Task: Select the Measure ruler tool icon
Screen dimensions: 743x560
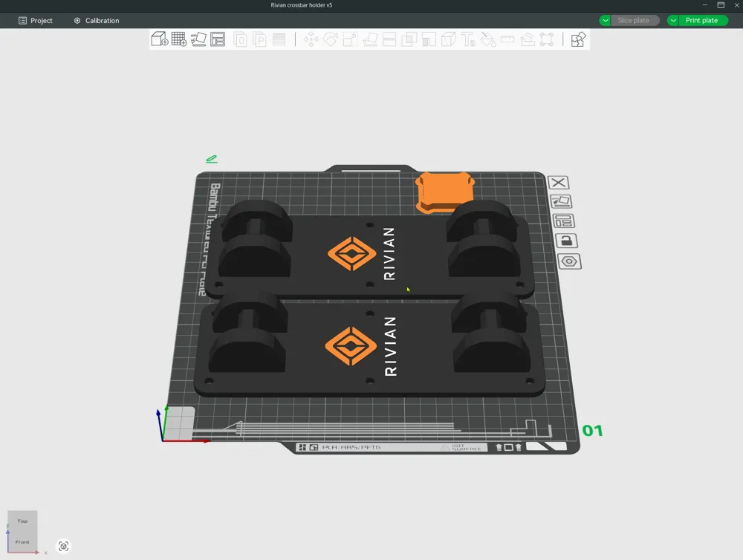Action: click(x=507, y=39)
